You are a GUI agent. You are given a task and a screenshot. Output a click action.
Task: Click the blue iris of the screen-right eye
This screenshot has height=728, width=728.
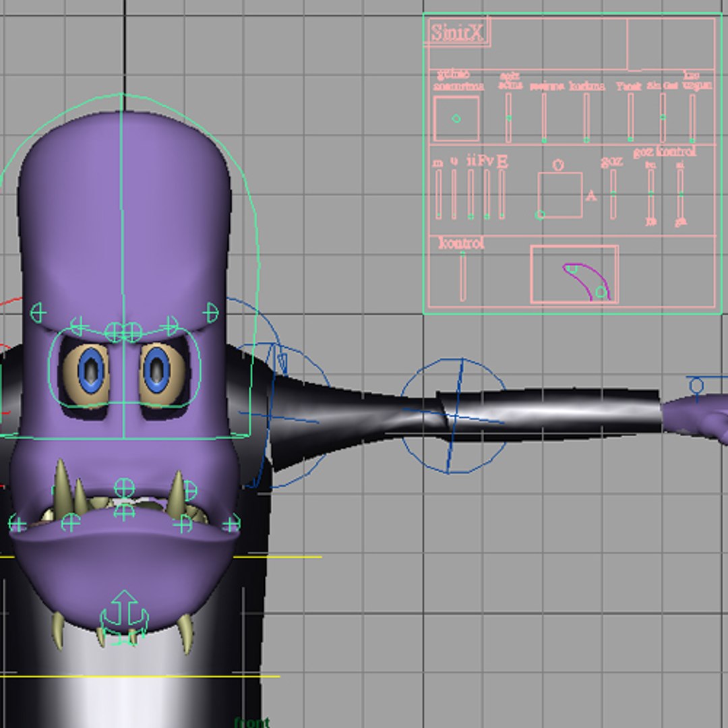coord(157,370)
